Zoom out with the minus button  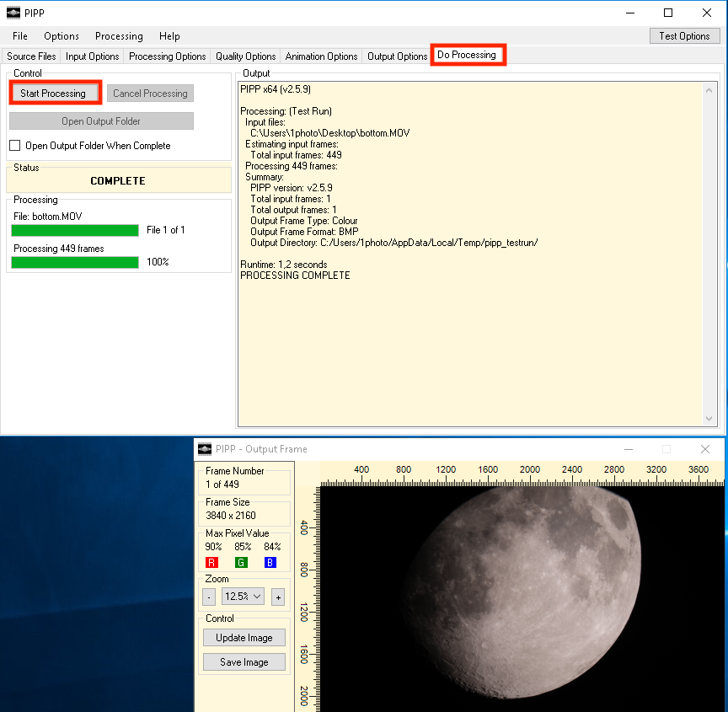(x=209, y=597)
